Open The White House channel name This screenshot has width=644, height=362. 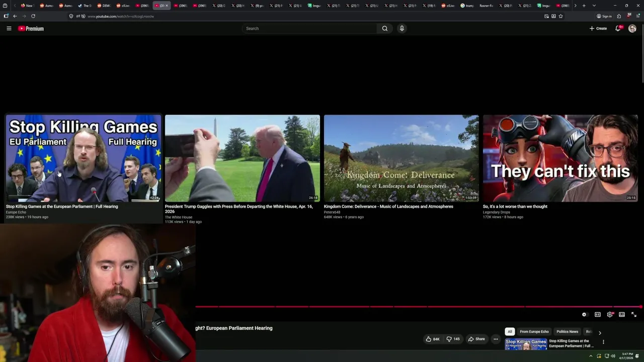click(x=179, y=217)
